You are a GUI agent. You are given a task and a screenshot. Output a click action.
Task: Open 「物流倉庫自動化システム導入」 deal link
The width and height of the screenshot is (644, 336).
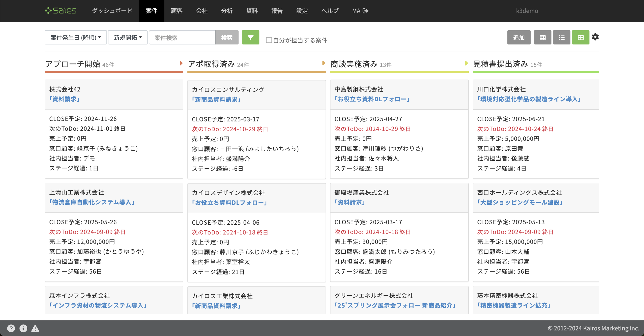coord(92,202)
